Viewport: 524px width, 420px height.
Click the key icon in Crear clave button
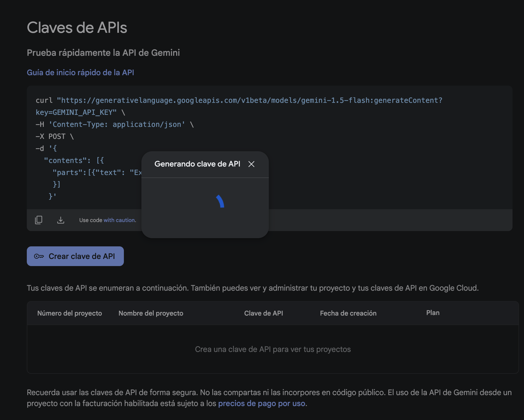tap(39, 256)
